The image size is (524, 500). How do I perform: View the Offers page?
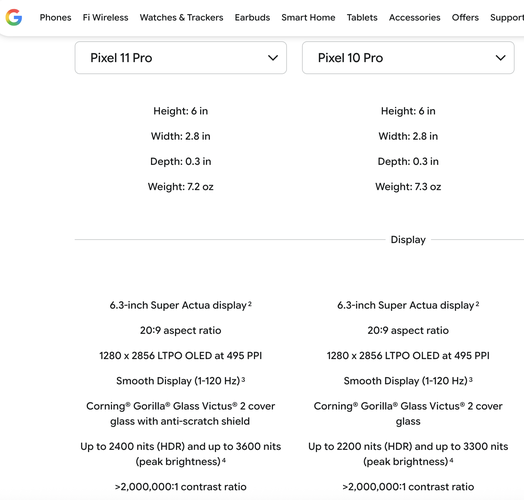465,17
